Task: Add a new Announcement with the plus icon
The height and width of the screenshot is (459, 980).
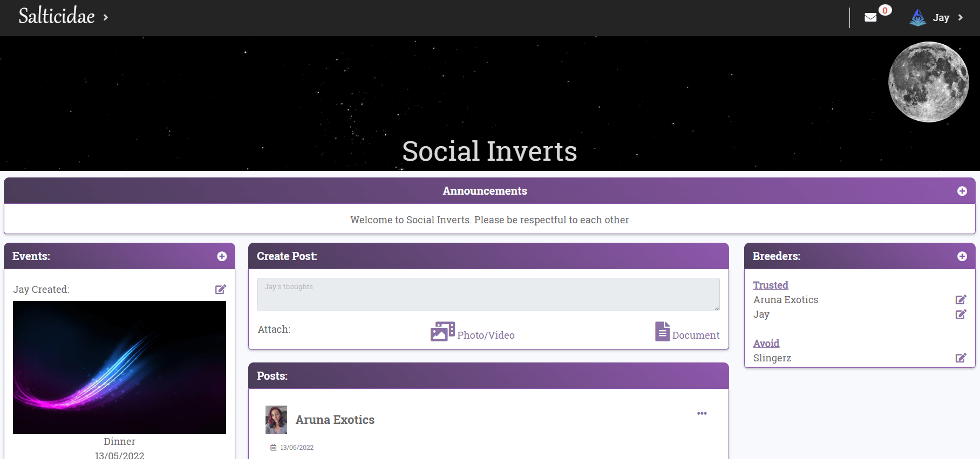Action: click(x=961, y=190)
